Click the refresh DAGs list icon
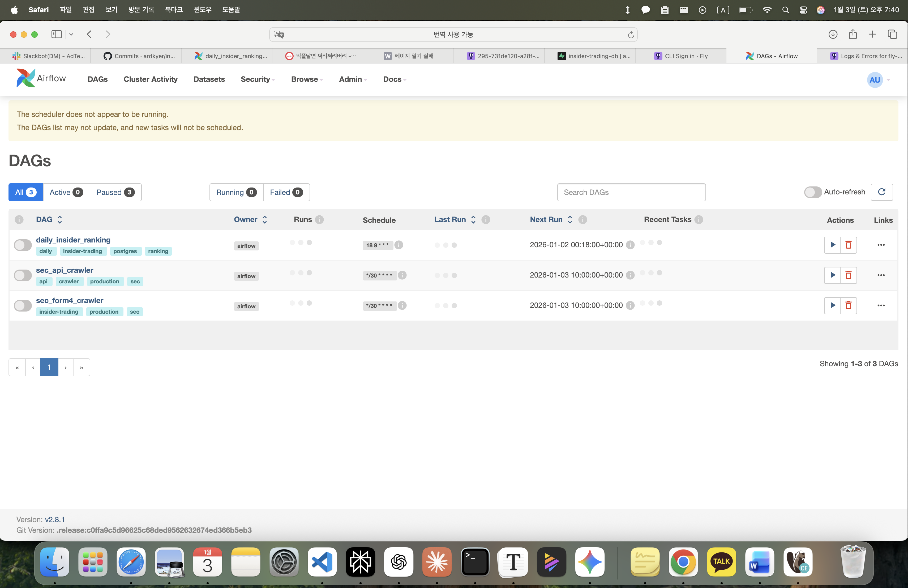This screenshot has width=908, height=588. 881,192
